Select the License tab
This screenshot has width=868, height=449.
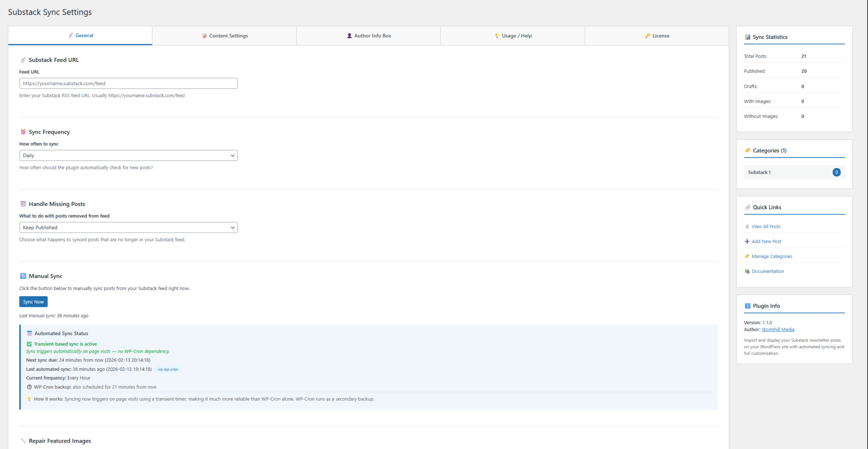[x=657, y=36]
